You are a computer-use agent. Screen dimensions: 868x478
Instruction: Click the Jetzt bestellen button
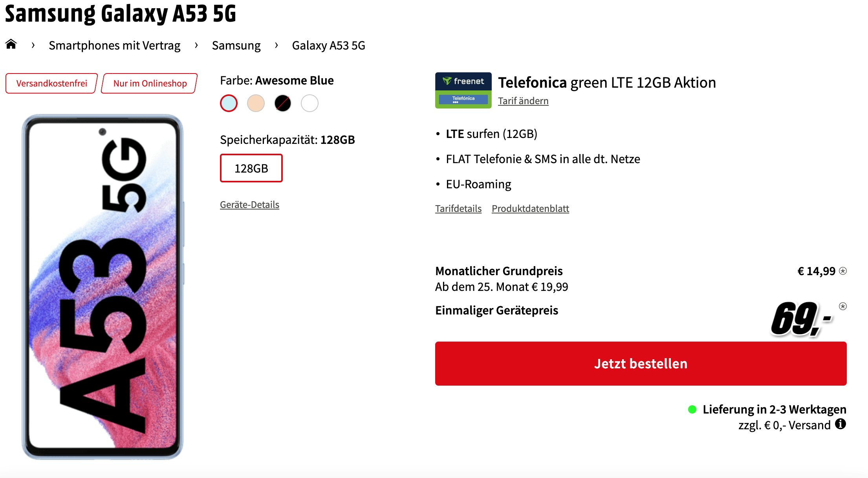[x=641, y=364]
